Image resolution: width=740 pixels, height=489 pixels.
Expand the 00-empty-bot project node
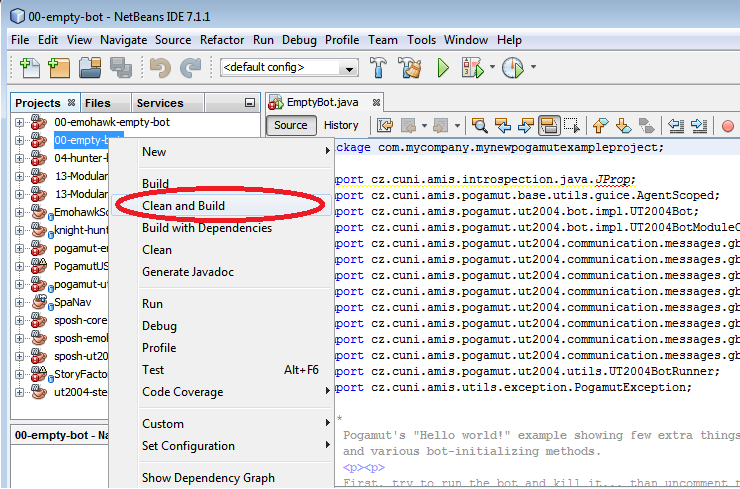coord(19,141)
